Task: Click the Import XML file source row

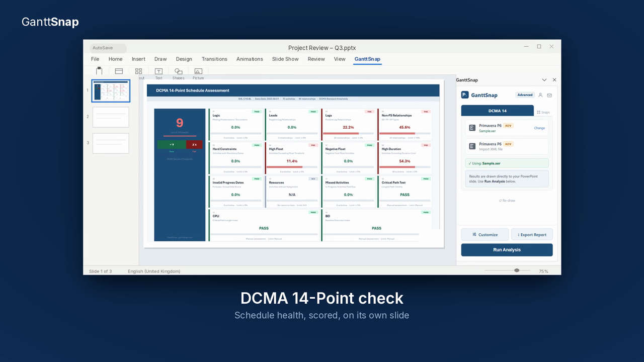Action: click(507, 146)
